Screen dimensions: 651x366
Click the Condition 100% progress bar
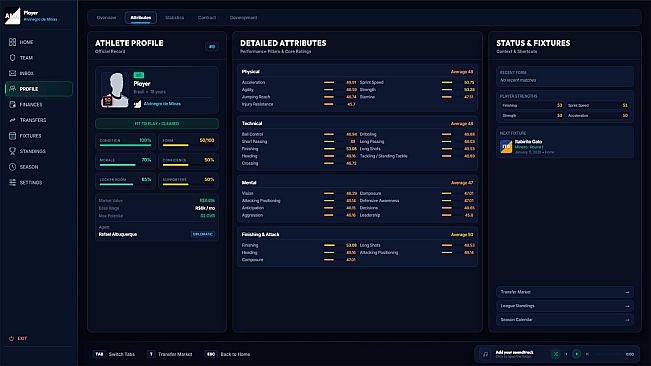(125, 145)
